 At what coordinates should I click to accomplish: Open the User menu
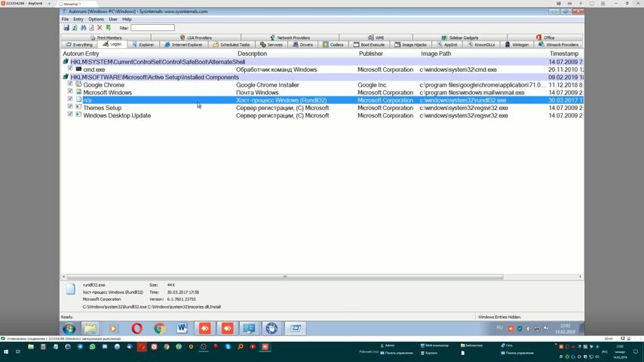point(113,20)
